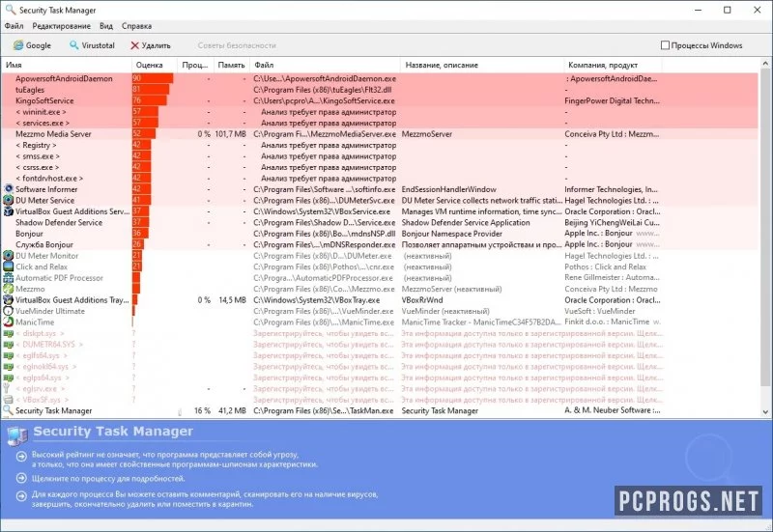Open the Файл menu

(14, 26)
